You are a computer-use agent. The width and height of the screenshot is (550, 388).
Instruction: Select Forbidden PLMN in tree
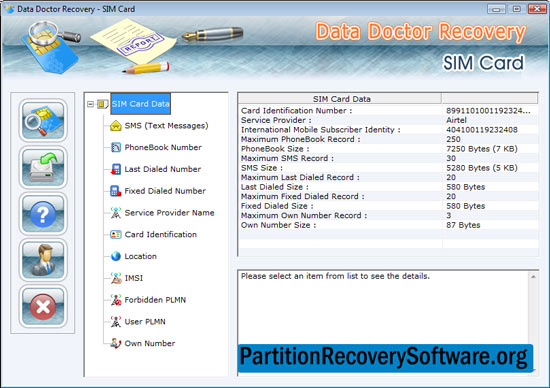click(155, 300)
